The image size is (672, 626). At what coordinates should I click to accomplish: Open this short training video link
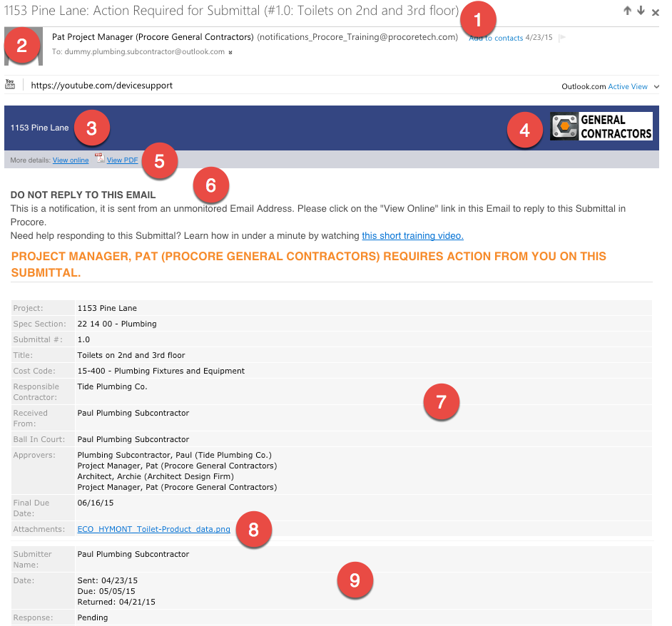click(412, 236)
